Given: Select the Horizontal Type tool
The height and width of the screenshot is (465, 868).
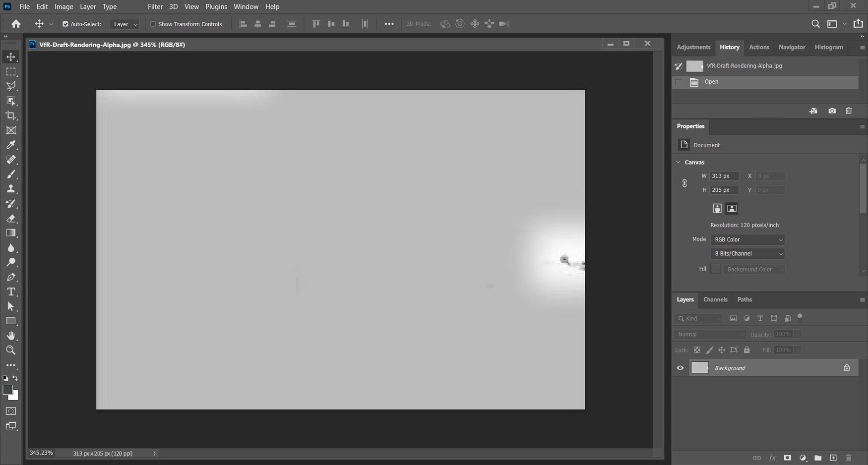Looking at the screenshot, I should (x=11, y=291).
